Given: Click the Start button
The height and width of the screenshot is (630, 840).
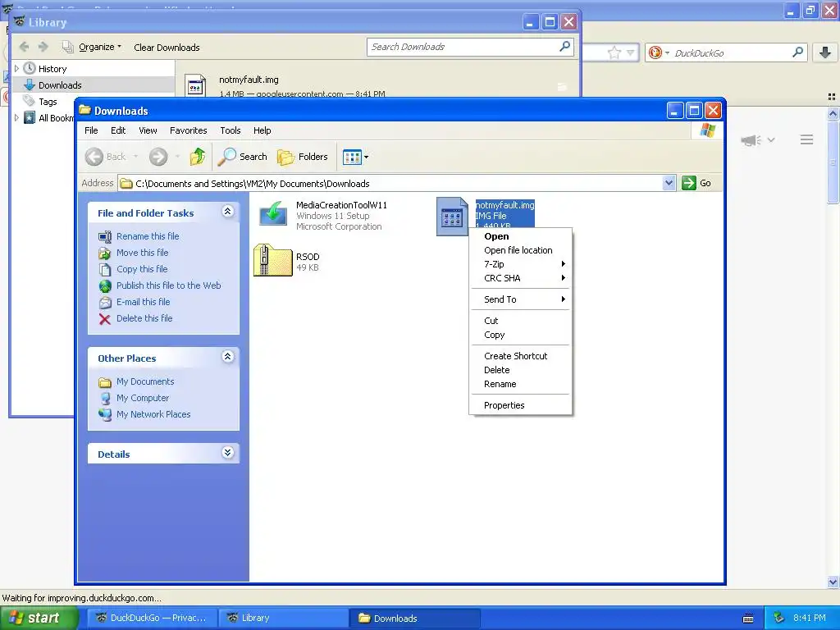Looking at the screenshot, I should (38, 618).
